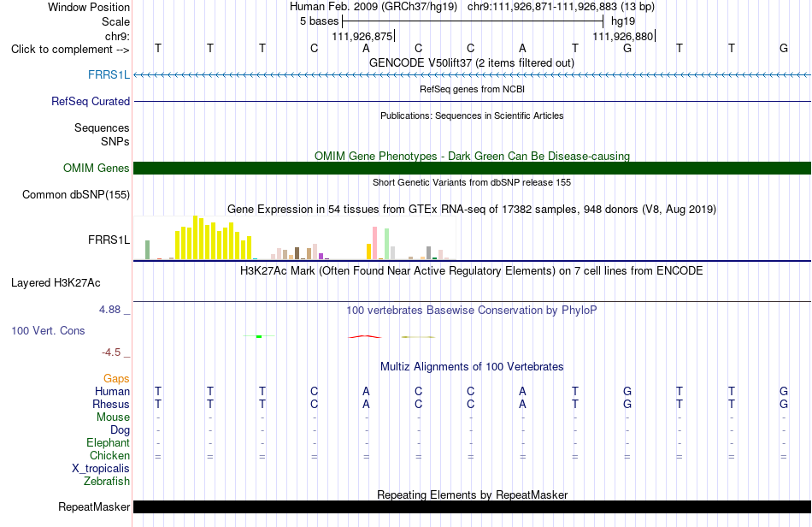Click 'Short Genetic Variants from dbSNP' title
The height and width of the screenshot is (527, 812).
pos(472,182)
